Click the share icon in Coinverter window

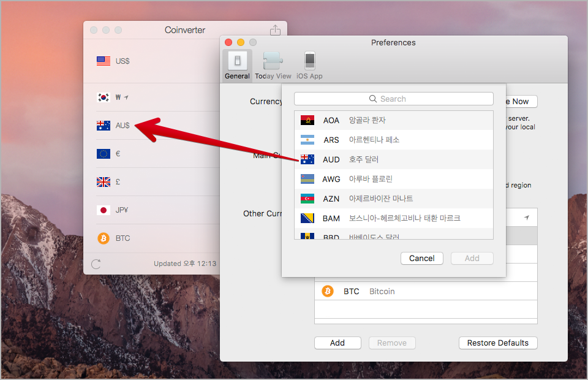click(275, 30)
